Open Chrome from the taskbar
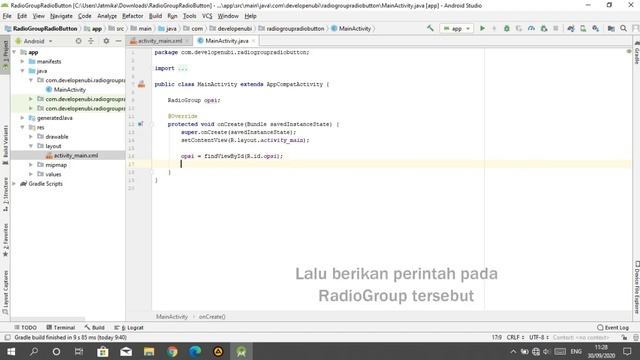This screenshot has width=640, height=360. point(172,351)
